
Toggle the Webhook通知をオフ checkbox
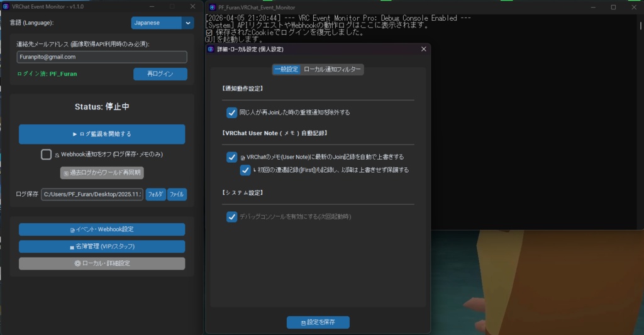[x=46, y=155]
